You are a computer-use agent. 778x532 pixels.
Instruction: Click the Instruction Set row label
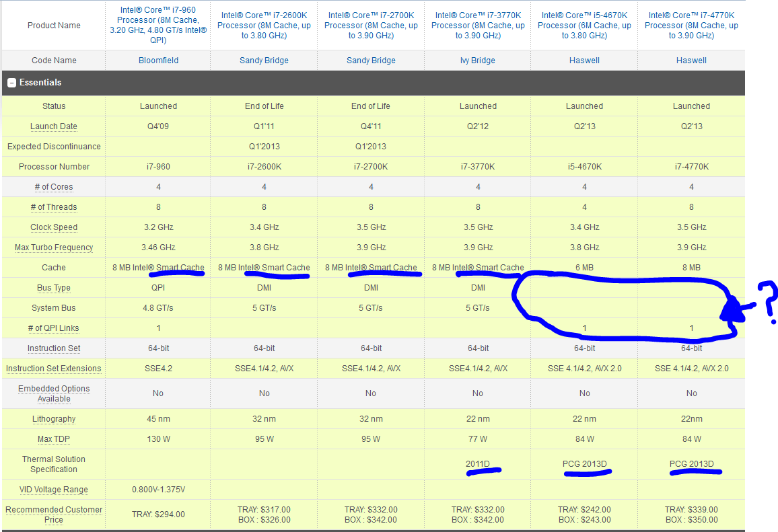54,348
